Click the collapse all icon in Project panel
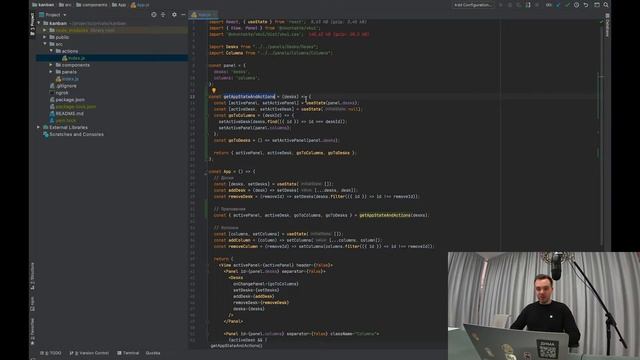This screenshot has width=640, height=360. click(x=163, y=15)
